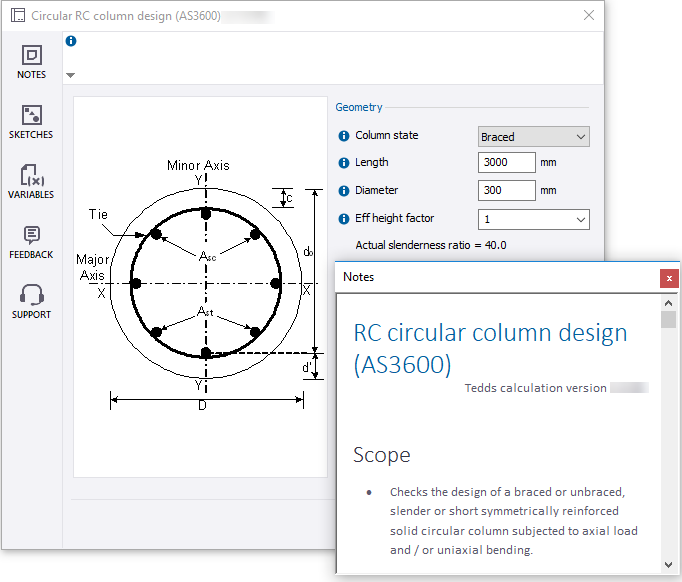Close the Circular RC column design dialog
682x582 pixels.
tap(588, 15)
